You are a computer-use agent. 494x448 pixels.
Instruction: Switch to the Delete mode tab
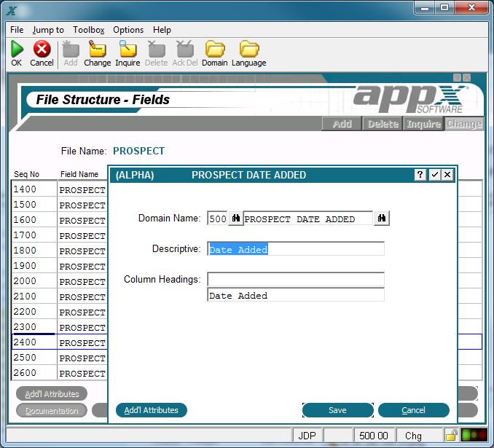[x=383, y=124]
